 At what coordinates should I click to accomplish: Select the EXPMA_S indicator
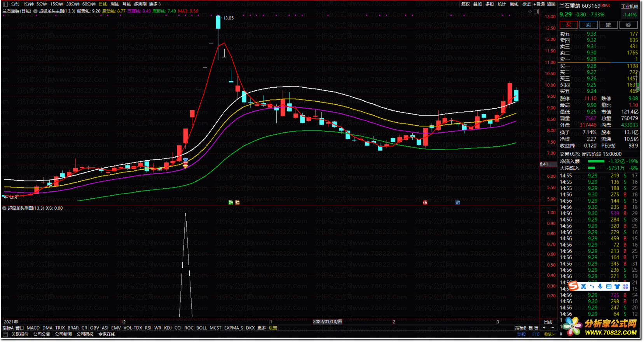tap(234, 328)
